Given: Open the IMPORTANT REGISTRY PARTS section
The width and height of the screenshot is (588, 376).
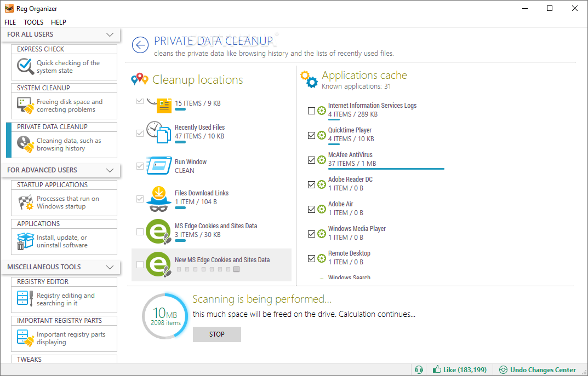Looking at the screenshot, I should [64, 334].
